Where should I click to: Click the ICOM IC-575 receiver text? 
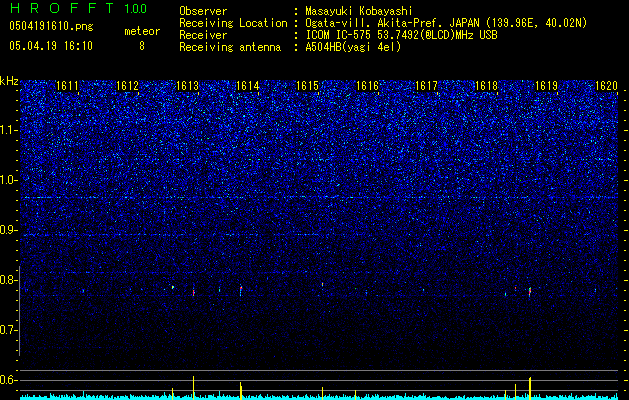coord(401,35)
